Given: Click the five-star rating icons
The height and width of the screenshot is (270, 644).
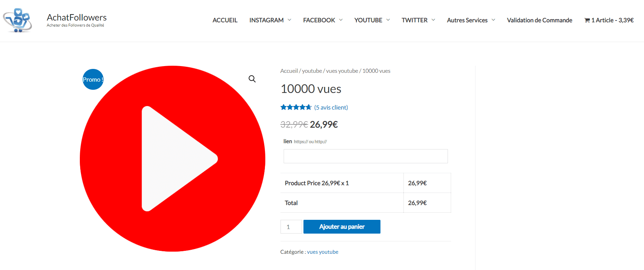Looking at the screenshot, I should [x=296, y=107].
